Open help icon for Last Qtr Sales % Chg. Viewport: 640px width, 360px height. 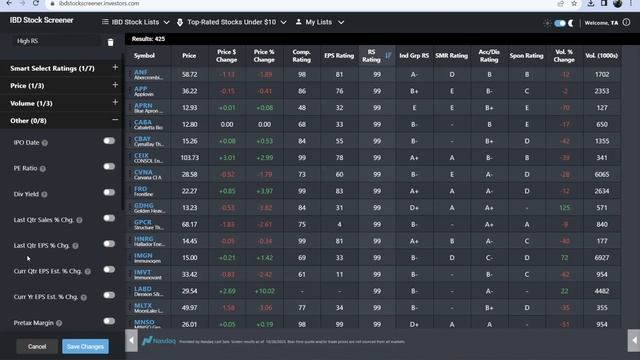point(80,220)
